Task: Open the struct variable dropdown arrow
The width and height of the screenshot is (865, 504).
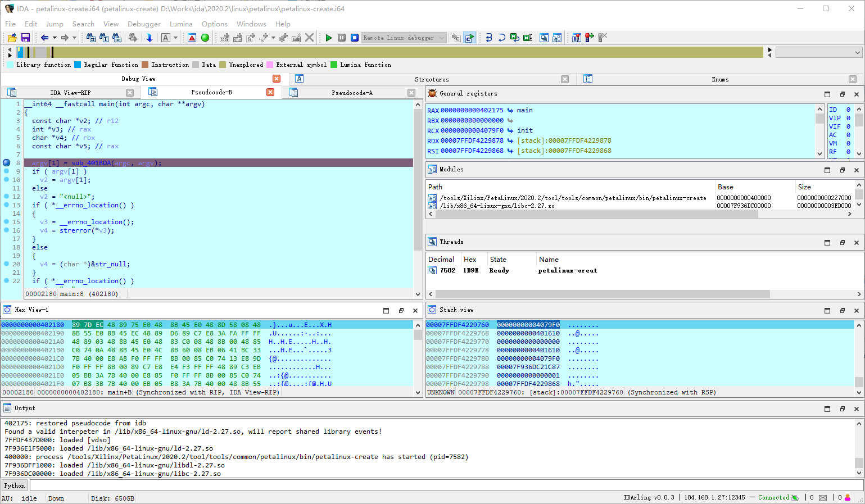Action: point(273,38)
